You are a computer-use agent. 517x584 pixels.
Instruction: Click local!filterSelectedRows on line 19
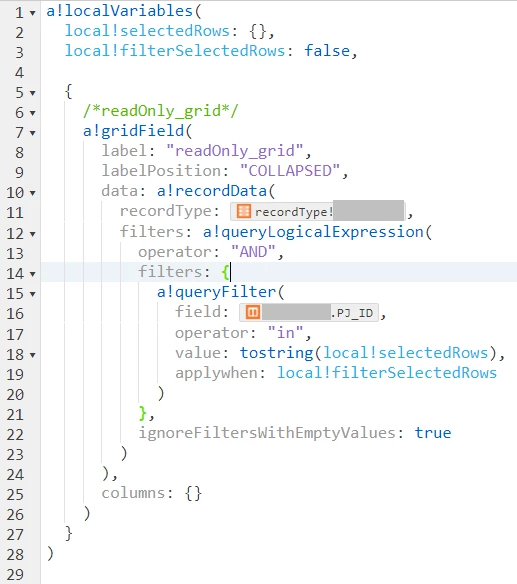(x=387, y=373)
